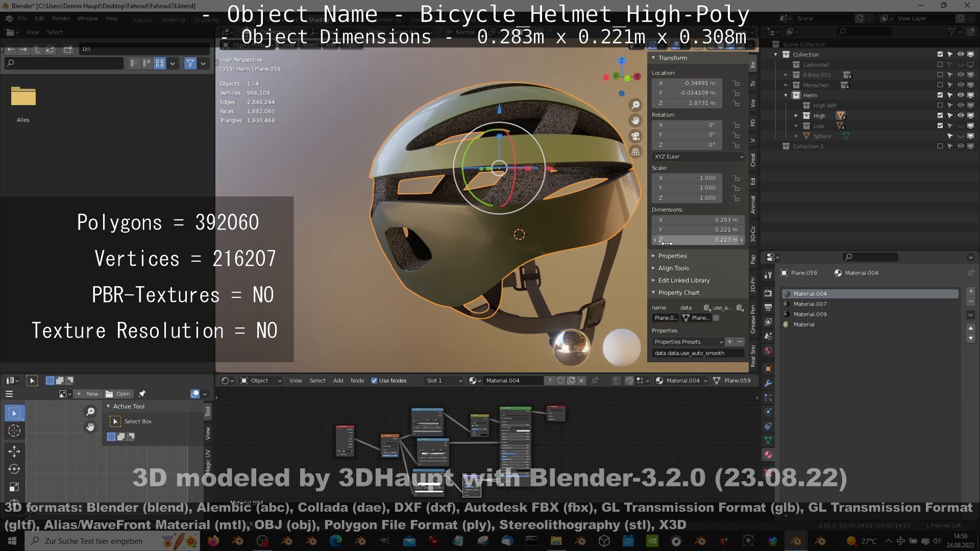Screen dimensions: 980x551
Task: Open the View Layer properties tab icon
Action: pyautogui.click(x=768, y=322)
